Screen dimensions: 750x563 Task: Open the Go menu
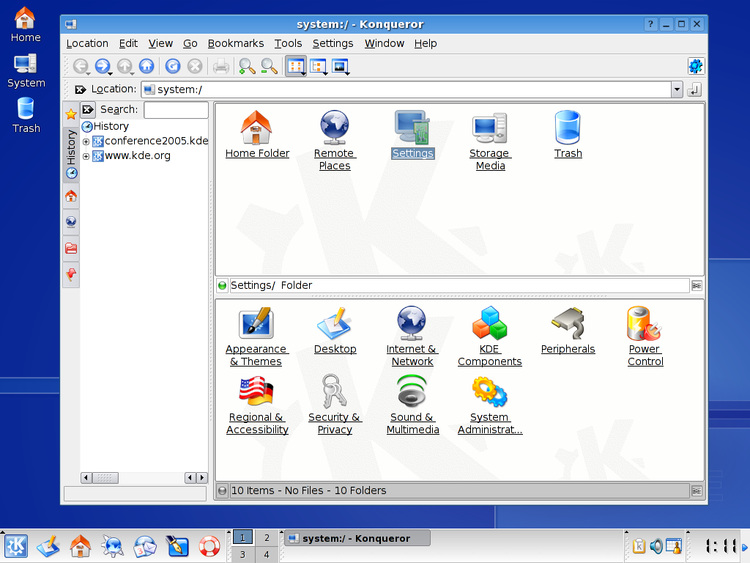point(190,44)
